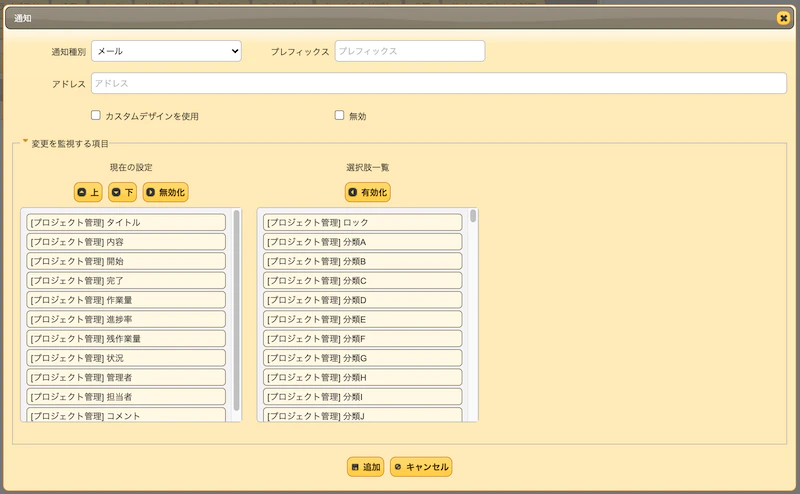Move selected item up with 上 button
Image resolution: width=800 pixels, height=494 pixels.
coord(88,192)
